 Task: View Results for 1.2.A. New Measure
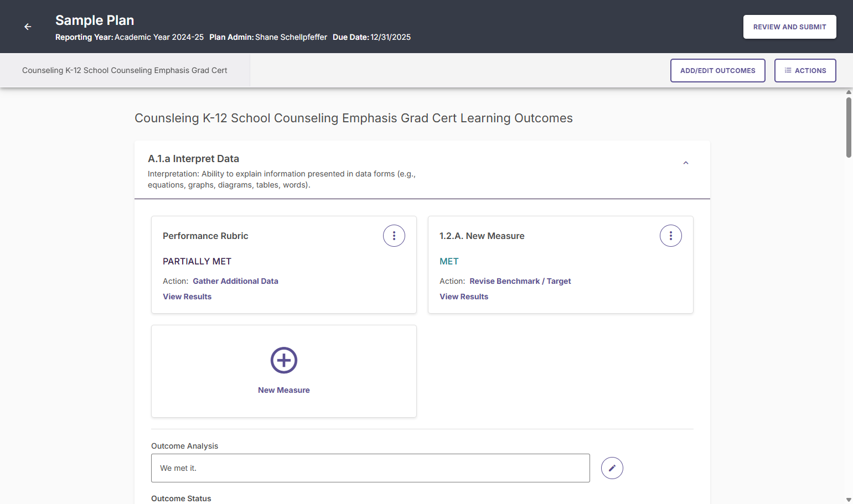pyautogui.click(x=464, y=297)
